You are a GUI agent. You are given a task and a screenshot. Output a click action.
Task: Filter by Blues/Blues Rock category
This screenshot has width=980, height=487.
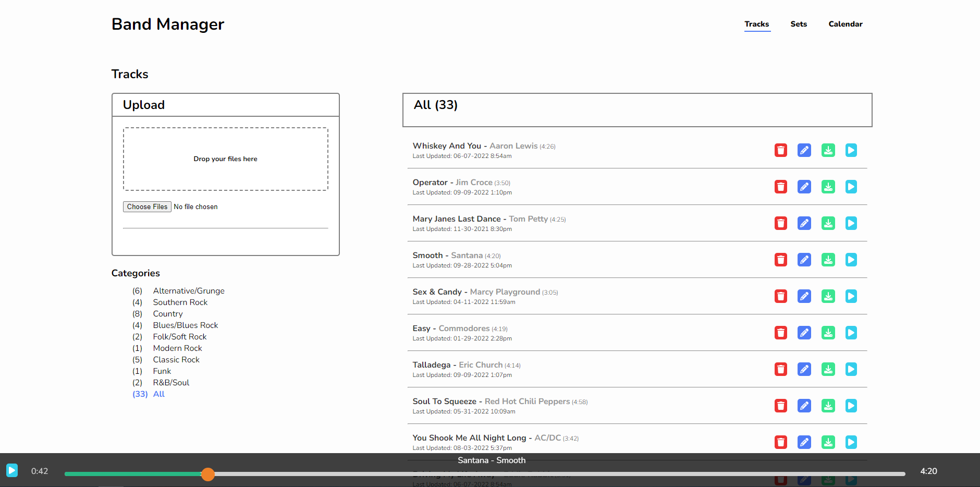(186, 325)
